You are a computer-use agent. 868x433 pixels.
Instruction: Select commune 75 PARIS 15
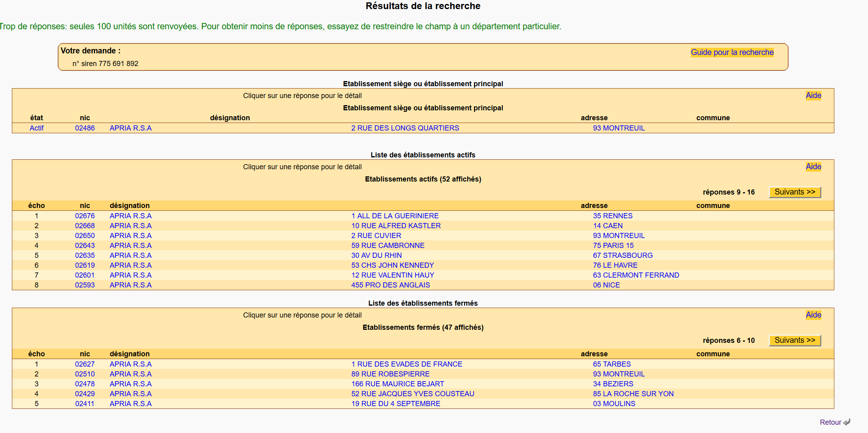[613, 245]
